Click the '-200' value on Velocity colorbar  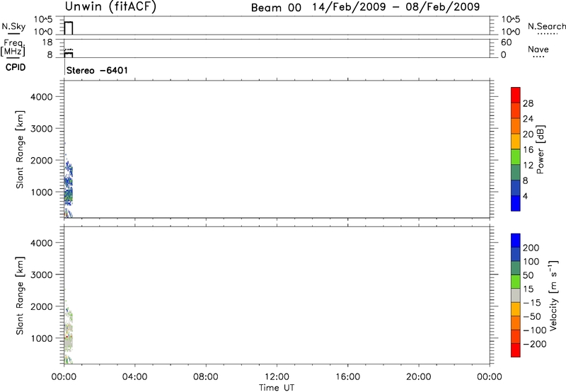click(x=535, y=344)
